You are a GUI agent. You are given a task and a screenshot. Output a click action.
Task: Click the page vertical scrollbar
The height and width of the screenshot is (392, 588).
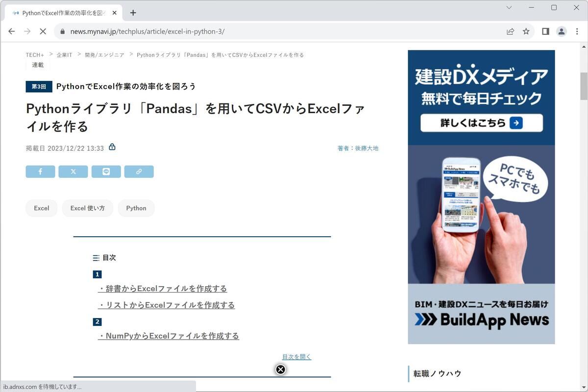(584, 86)
